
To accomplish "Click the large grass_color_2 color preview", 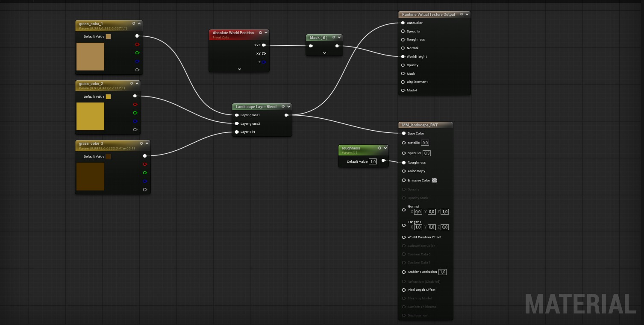I will [x=90, y=116].
